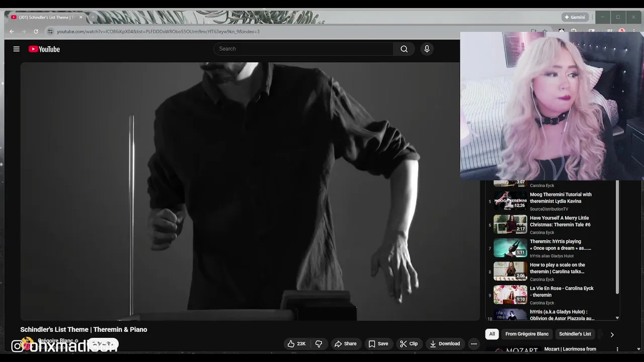The width and height of the screenshot is (644, 362).
Task: Open Have Yourself A Merry Little Christmas video
Action: coord(560,221)
